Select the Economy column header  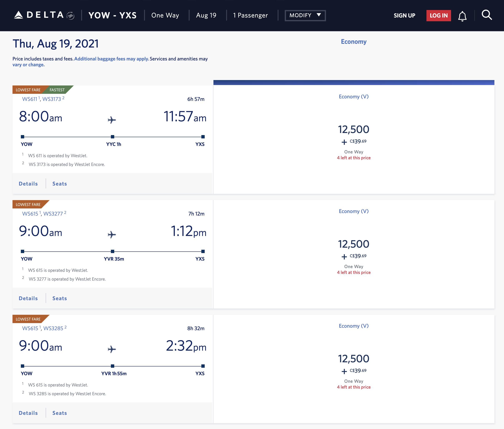354,42
